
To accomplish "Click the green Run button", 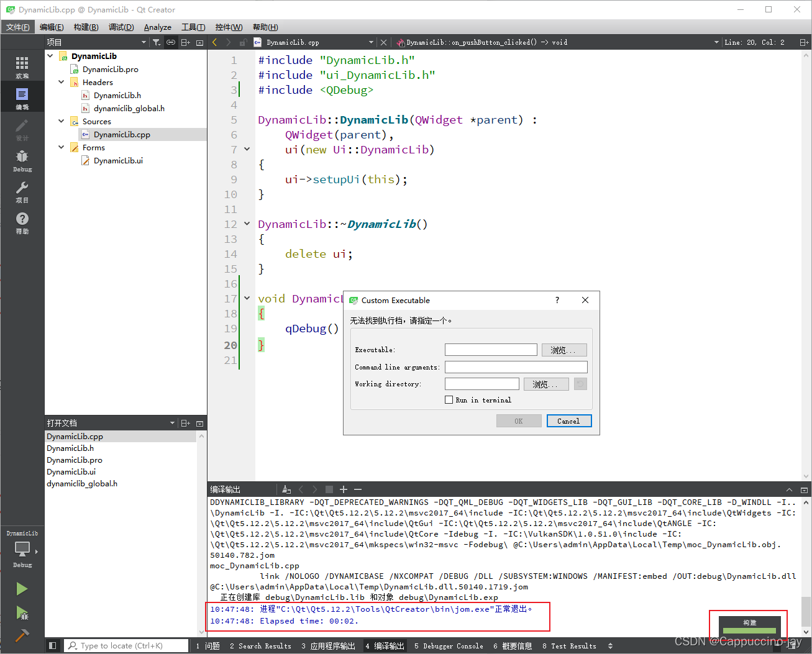I will click(22, 589).
